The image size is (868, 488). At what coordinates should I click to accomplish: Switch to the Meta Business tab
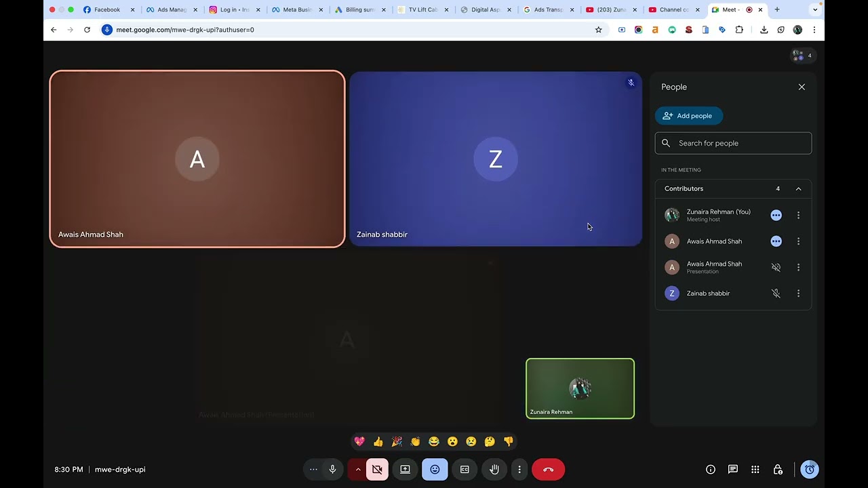297,9
